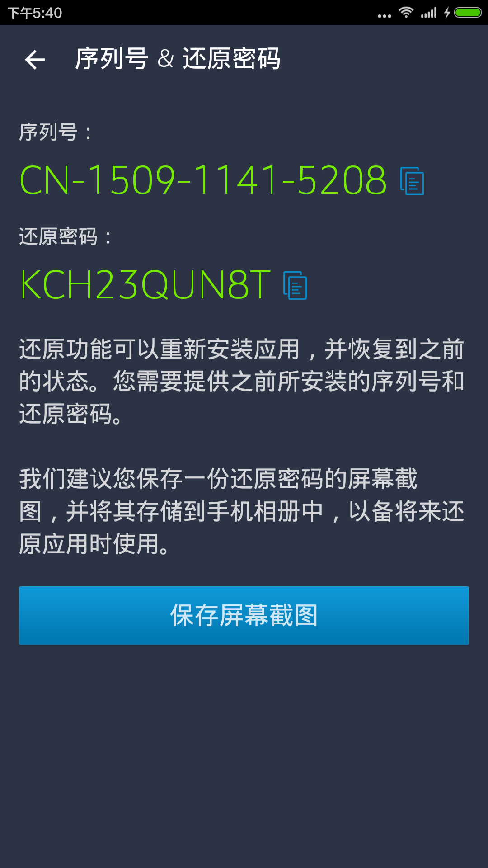Tap the paragraph beginning 我们建议您保存一份
The width and height of the screenshot is (488, 868).
242,511
